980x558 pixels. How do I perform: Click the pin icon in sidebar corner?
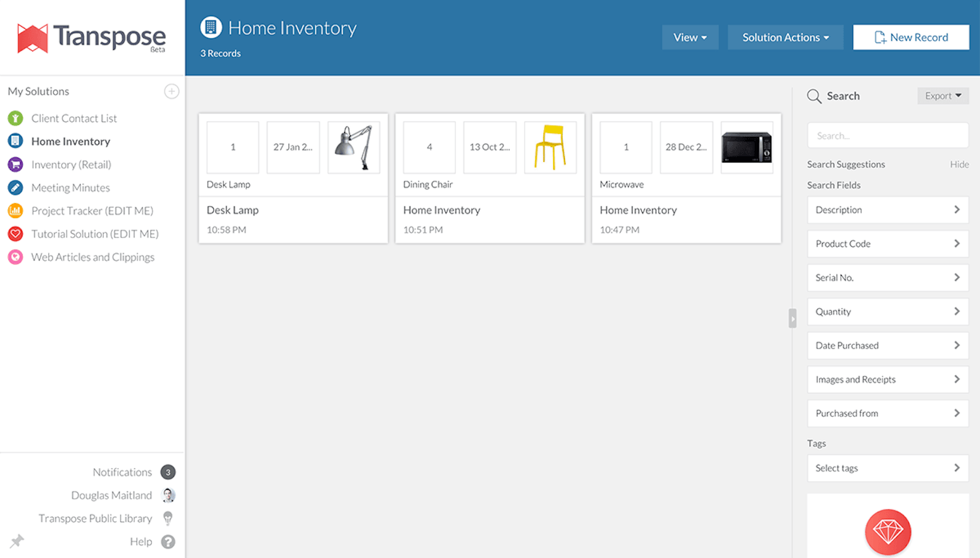click(17, 541)
